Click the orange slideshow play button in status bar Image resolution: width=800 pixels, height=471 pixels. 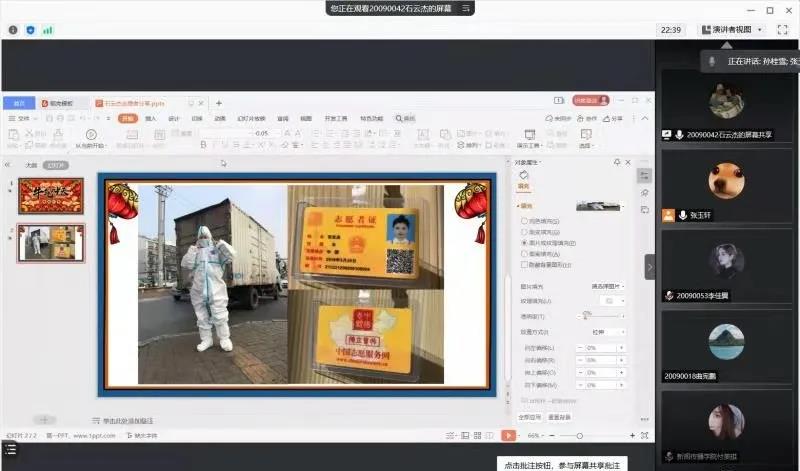pos(508,436)
